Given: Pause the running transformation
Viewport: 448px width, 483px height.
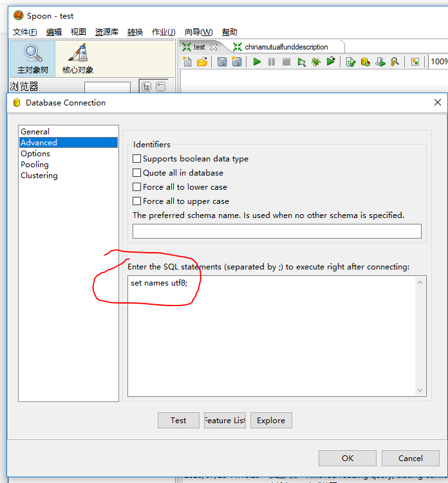Looking at the screenshot, I should point(272,62).
